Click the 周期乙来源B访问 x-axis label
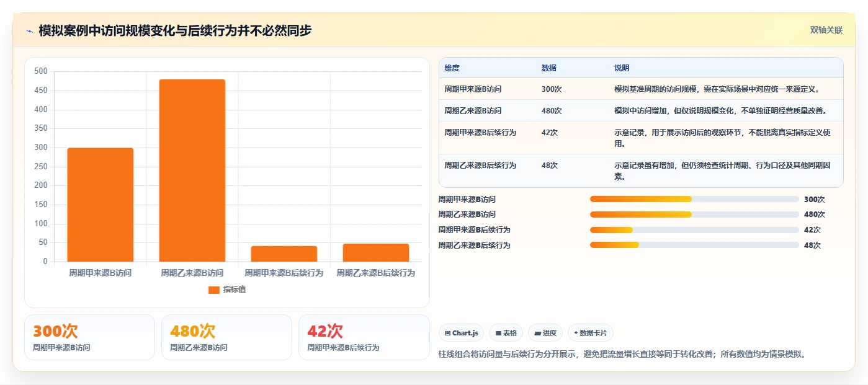The image size is (868, 385). click(x=192, y=273)
